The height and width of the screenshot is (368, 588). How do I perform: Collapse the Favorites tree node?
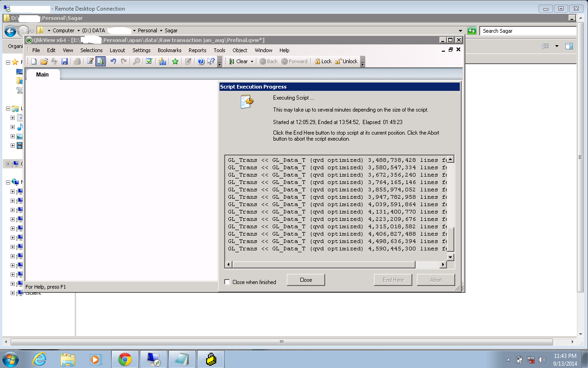coord(8,62)
